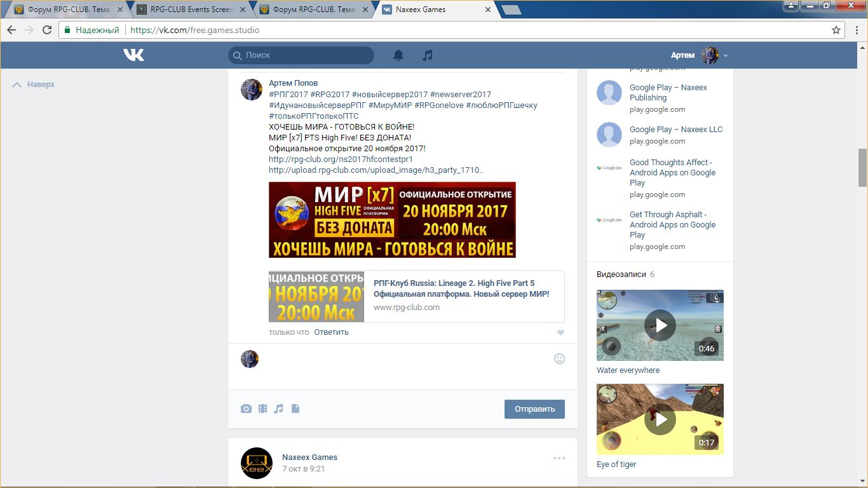Open a new browser tab
Image resolution: width=868 pixels, height=488 pixels.
coord(511,10)
